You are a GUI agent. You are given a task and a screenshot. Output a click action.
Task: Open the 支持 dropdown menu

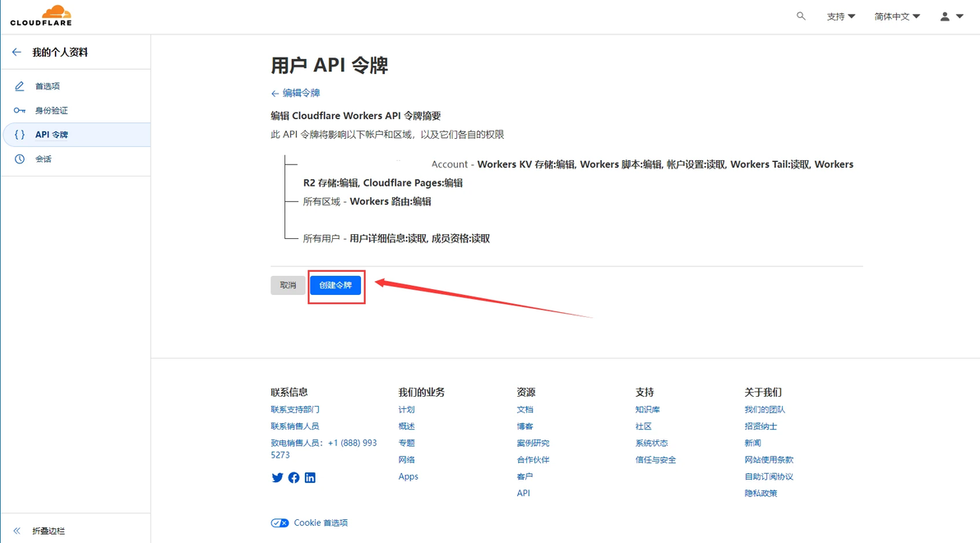pyautogui.click(x=840, y=16)
